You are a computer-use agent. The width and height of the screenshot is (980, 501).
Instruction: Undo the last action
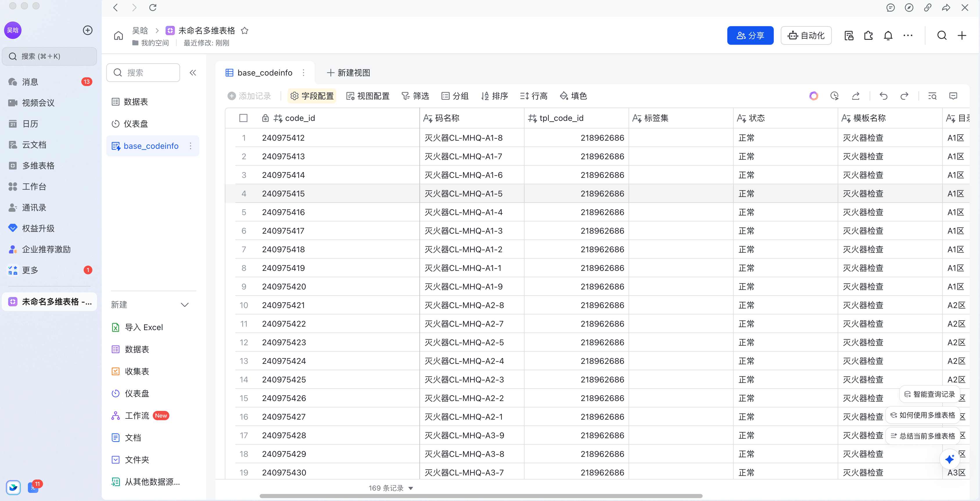click(x=884, y=96)
